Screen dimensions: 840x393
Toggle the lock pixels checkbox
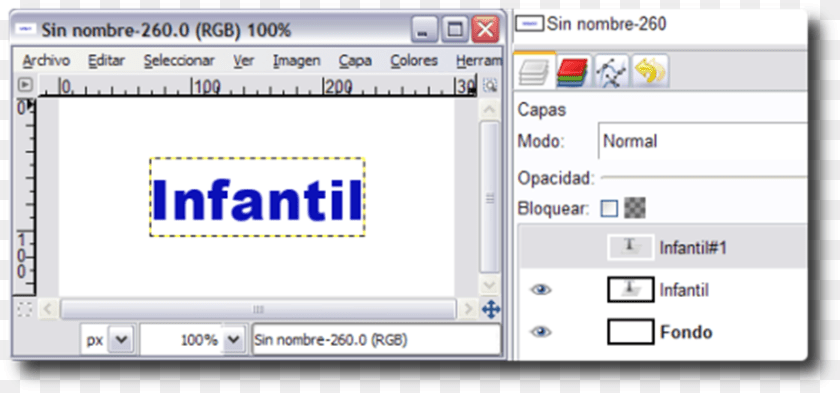coord(609,209)
